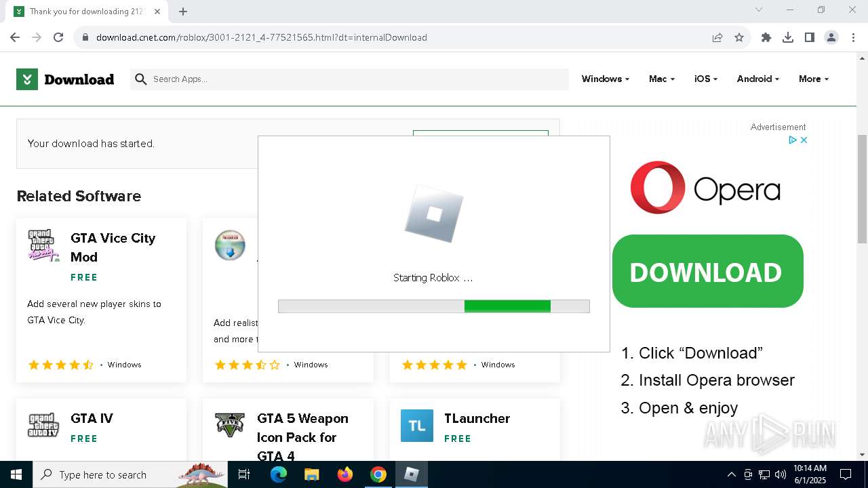Screen dimensions: 868x488
Task: Close the Opera advertisement with X
Action: pos(804,140)
